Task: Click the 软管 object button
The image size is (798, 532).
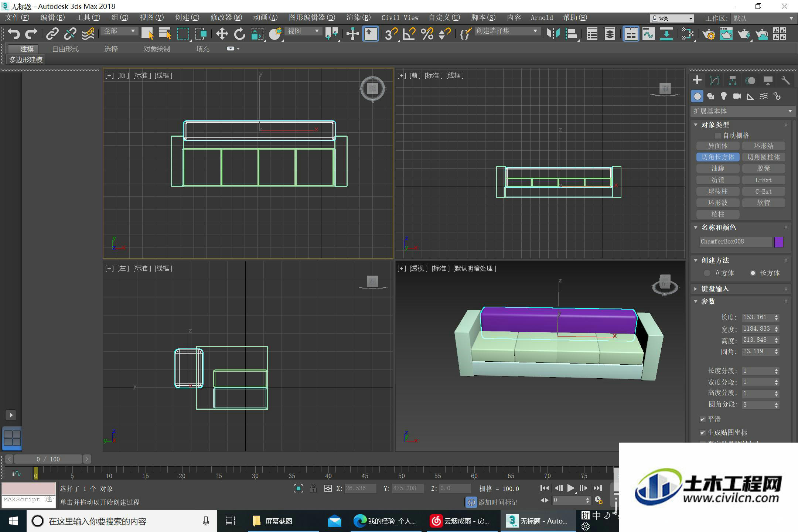Action: click(x=764, y=203)
